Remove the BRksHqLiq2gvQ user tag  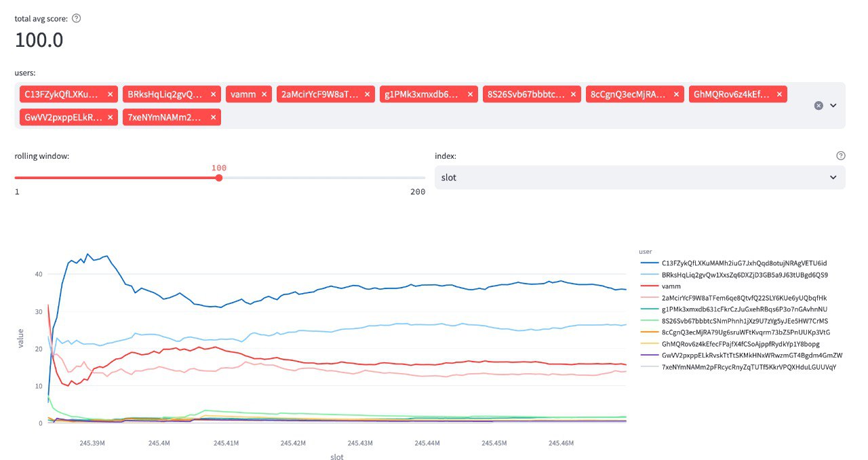point(214,95)
